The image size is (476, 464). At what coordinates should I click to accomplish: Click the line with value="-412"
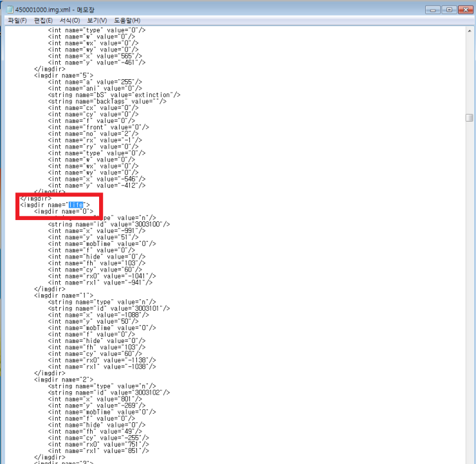click(96, 185)
